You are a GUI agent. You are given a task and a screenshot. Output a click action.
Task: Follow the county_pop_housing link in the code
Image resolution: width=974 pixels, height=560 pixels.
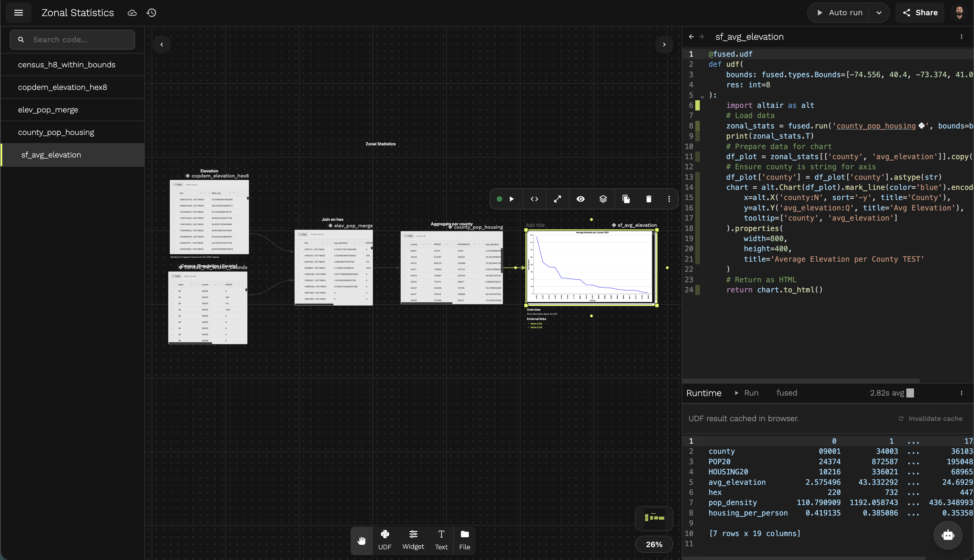pyautogui.click(x=876, y=126)
